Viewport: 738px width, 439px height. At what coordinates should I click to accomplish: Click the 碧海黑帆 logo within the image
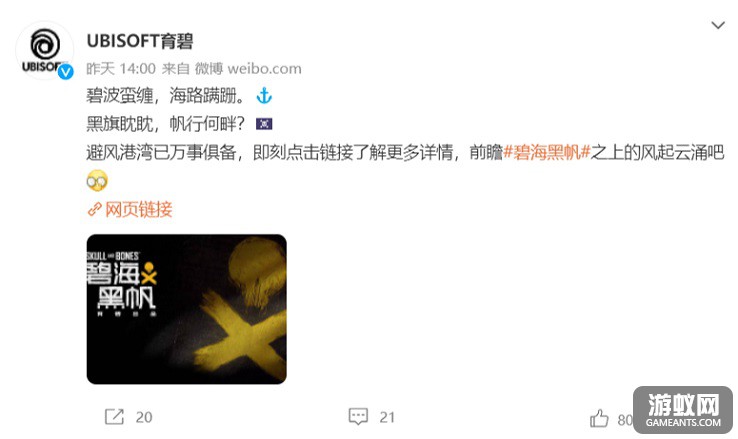[x=121, y=285]
